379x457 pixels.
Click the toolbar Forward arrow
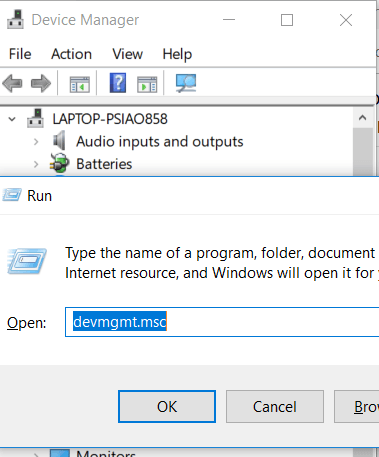41,83
